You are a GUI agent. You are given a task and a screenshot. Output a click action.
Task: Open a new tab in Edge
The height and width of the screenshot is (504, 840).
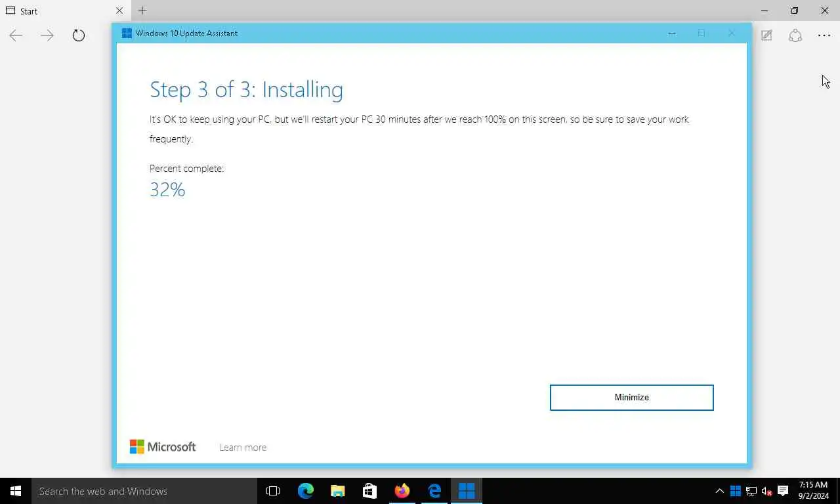[142, 10]
